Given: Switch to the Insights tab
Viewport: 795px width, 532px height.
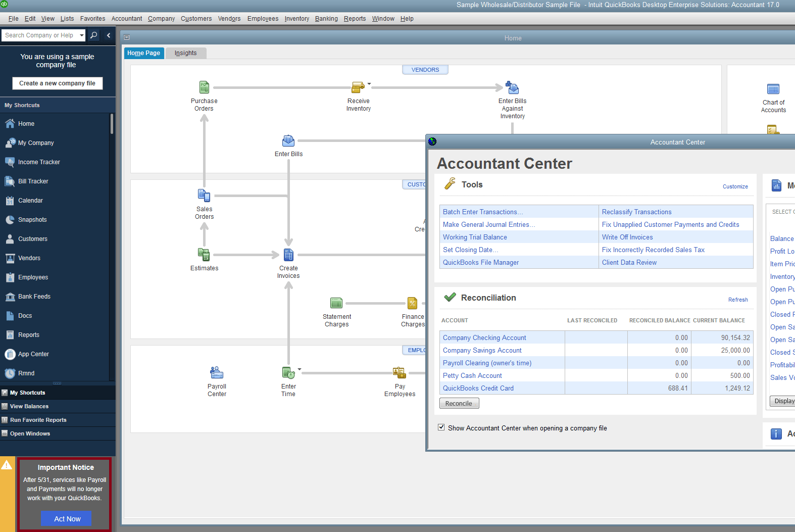Looking at the screenshot, I should point(185,53).
